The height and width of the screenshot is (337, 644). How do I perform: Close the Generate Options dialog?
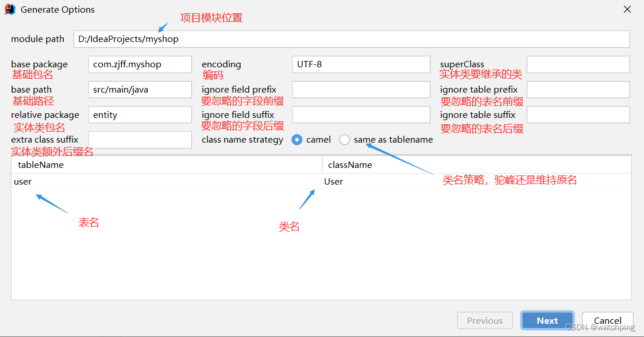pyautogui.click(x=627, y=9)
